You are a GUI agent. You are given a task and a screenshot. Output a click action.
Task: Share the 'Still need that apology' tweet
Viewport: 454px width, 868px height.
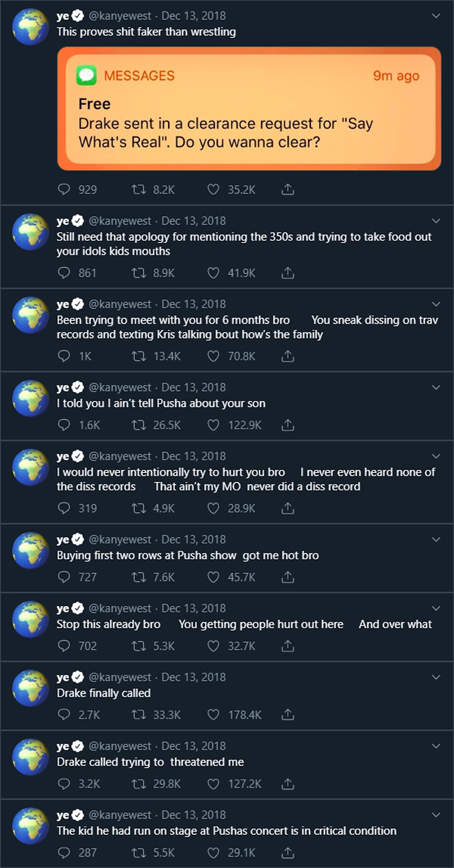pyautogui.click(x=288, y=273)
